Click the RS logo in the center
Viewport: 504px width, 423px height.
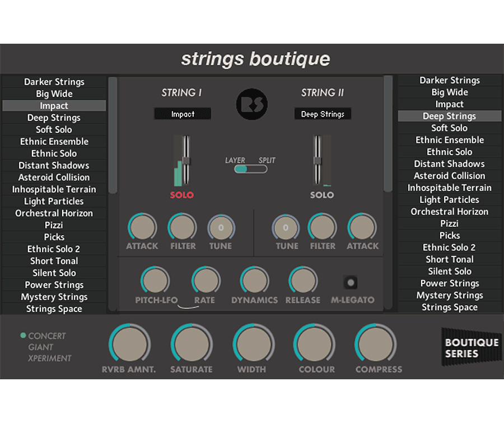click(x=251, y=104)
